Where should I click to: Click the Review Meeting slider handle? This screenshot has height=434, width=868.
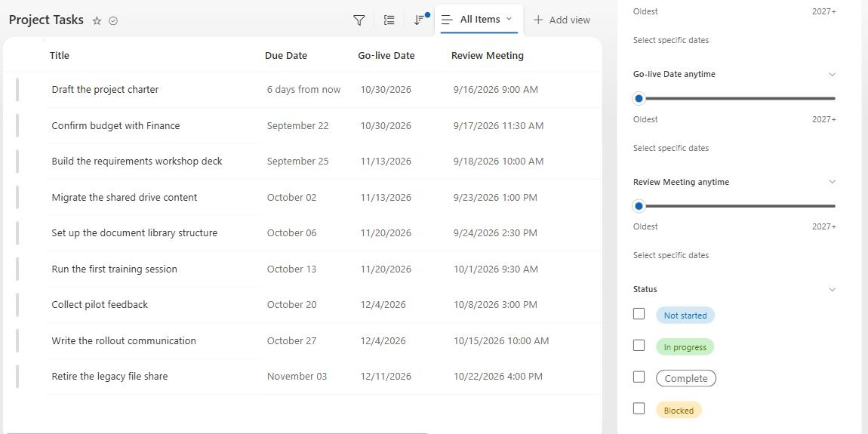point(639,207)
